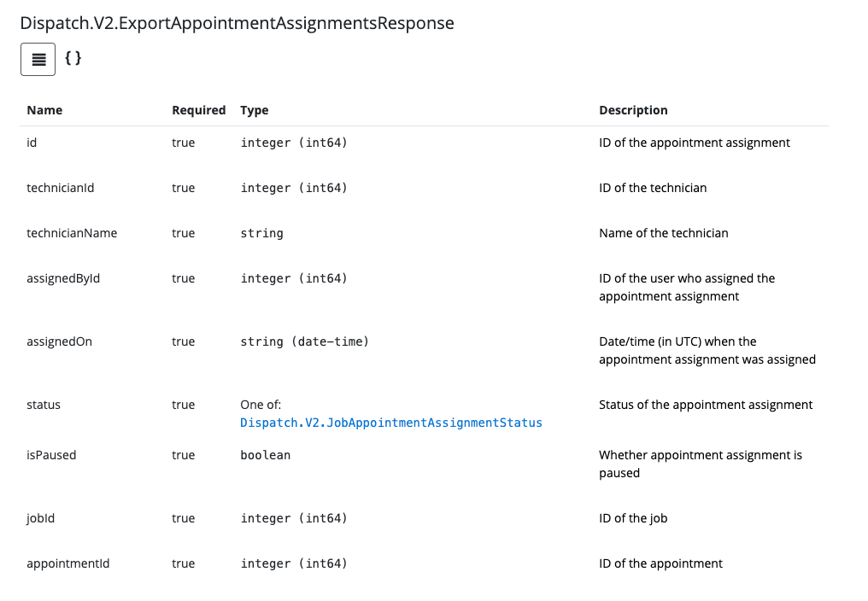Select the jobId field name

point(40,518)
